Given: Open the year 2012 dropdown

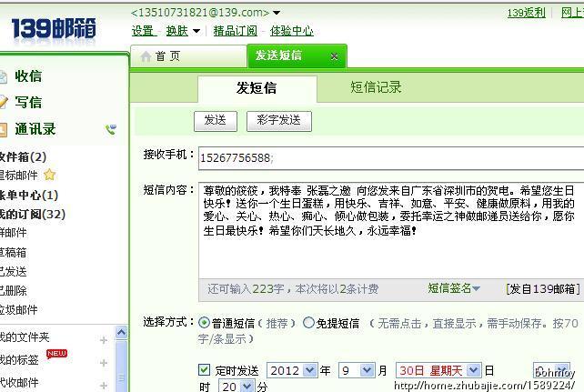Looking at the screenshot, I should [x=310, y=370].
